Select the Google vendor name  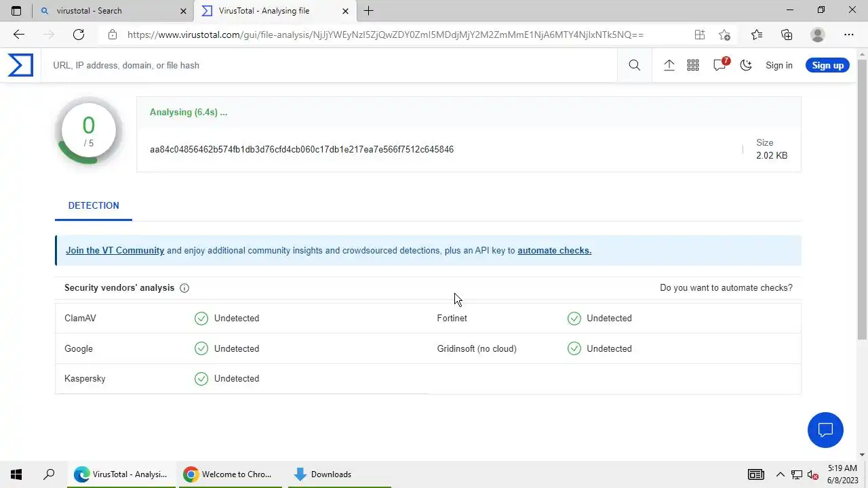[79, 348]
